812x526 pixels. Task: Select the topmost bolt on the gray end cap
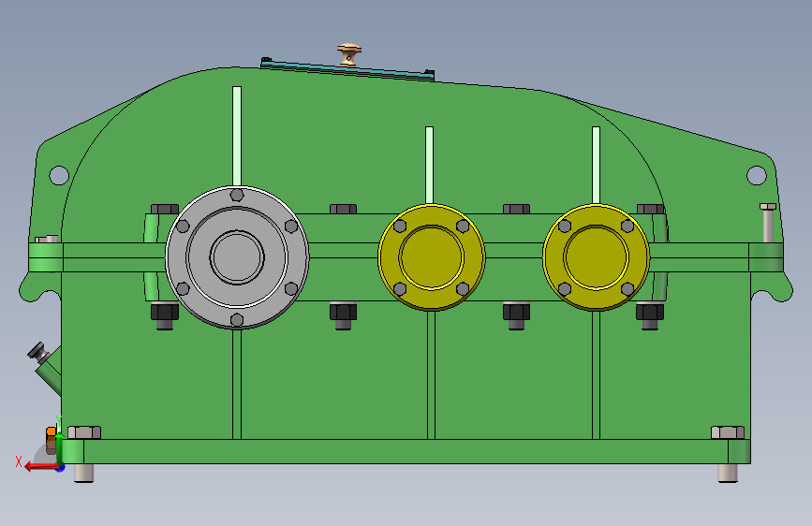(237, 195)
